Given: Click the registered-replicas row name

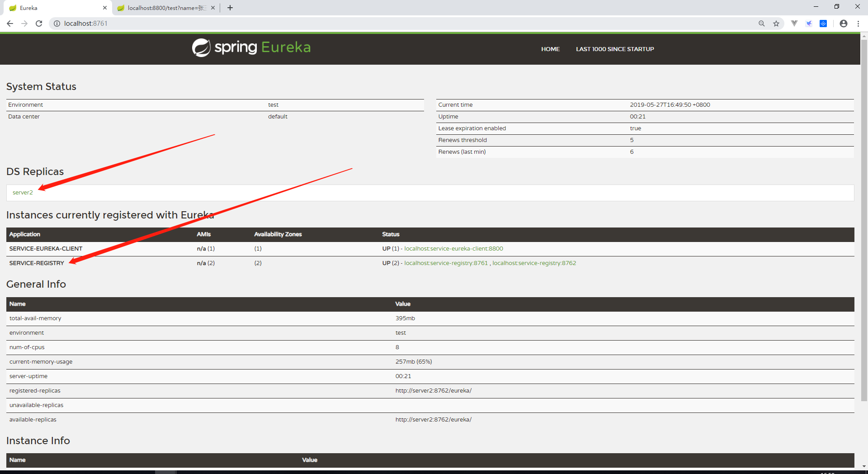Looking at the screenshot, I should pyautogui.click(x=35, y=391).
